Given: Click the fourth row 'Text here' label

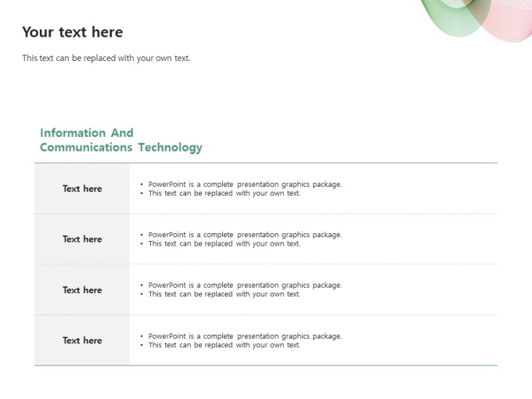Looking at the screenshot, I should 82,340.
